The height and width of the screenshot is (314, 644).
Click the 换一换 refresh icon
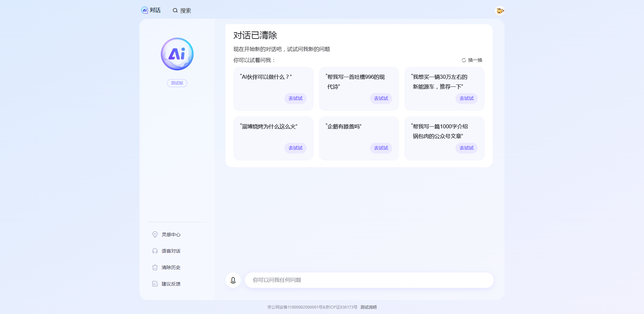463,60
